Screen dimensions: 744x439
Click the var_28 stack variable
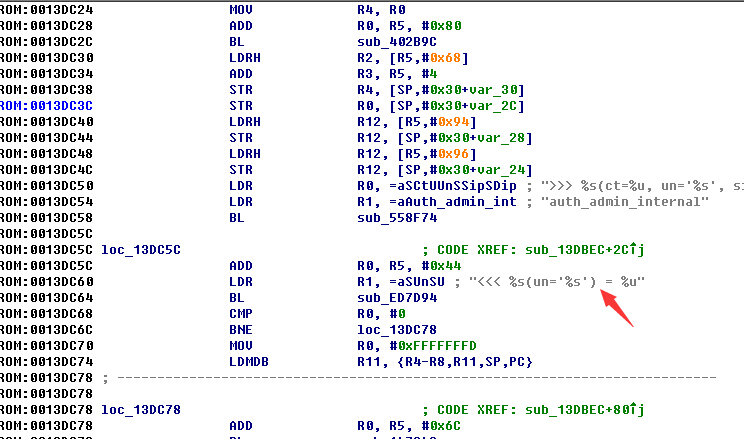[x=501, y=138]
